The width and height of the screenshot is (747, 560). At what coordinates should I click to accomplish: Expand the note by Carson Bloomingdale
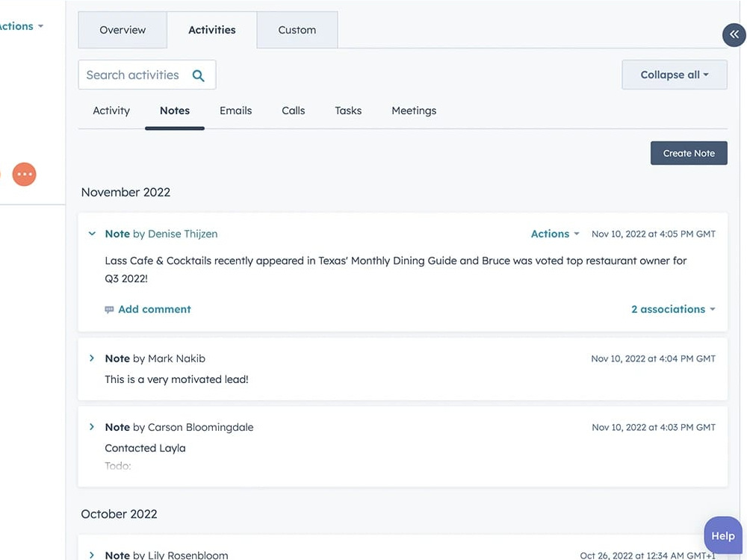click(x=92, y=426)
